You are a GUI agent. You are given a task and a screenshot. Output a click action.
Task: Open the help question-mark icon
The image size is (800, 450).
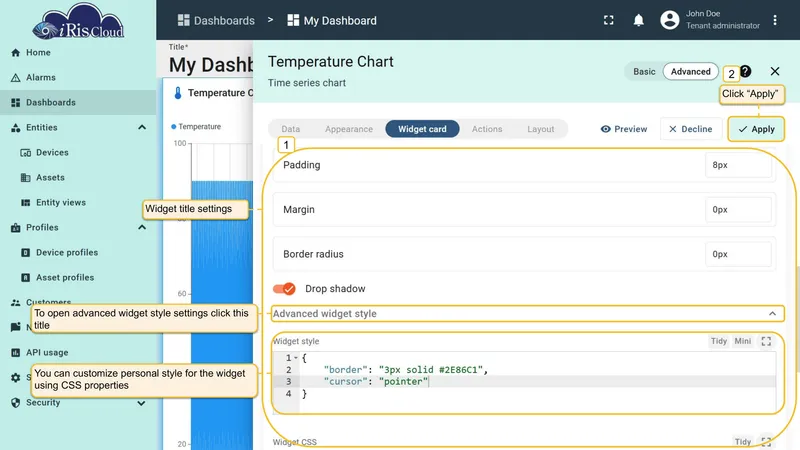pyautogui.click(x=745, y=71)
